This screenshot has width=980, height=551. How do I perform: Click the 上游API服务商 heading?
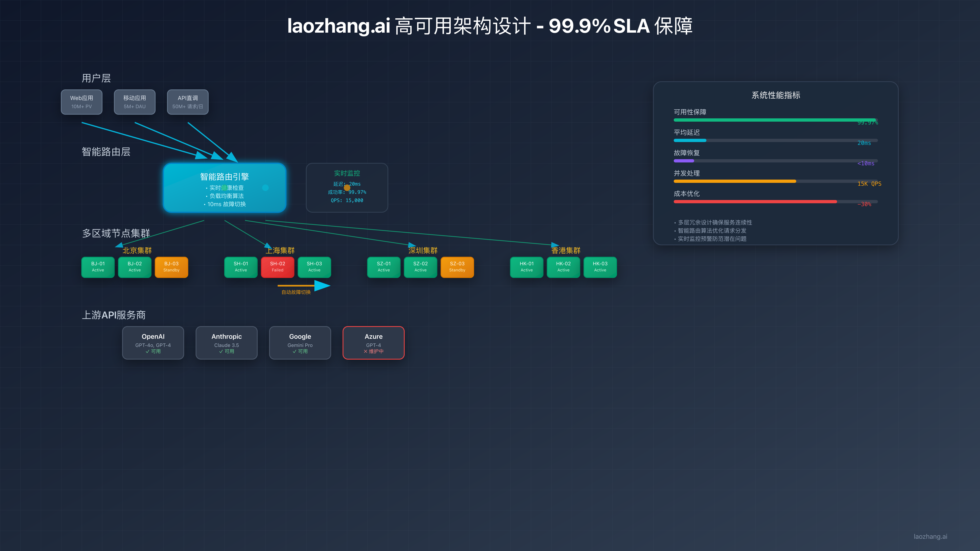pyautogui.click(x=114, y=315)
